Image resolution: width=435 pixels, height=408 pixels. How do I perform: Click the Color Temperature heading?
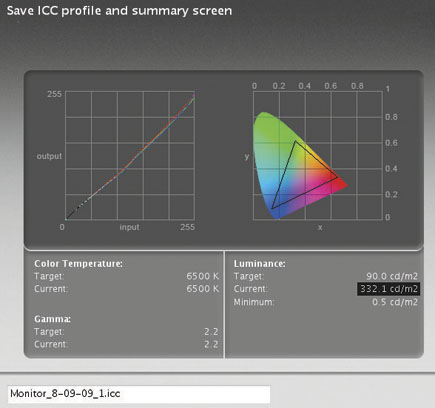(x=78, y=264)
